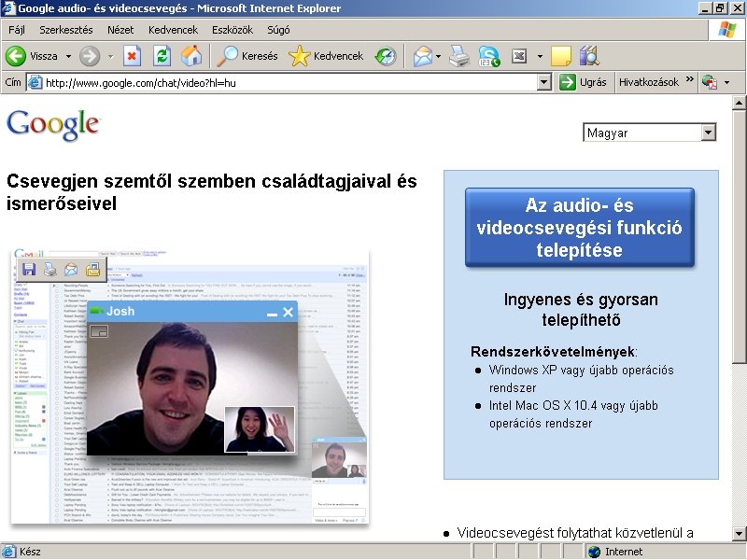Open the address bar URL dropdown
Screen dimensions: 747x560
pyautogui.click(x=544, y=82)
